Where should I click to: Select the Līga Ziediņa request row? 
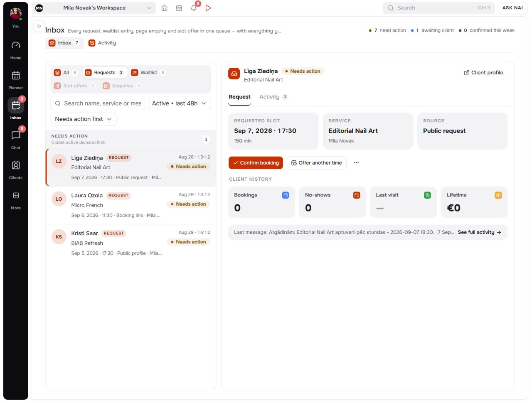131,167
